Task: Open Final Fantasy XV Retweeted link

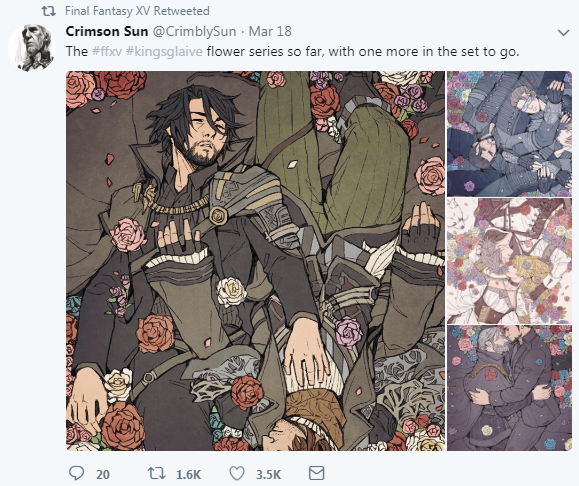Action: click(x=137, y=11)
